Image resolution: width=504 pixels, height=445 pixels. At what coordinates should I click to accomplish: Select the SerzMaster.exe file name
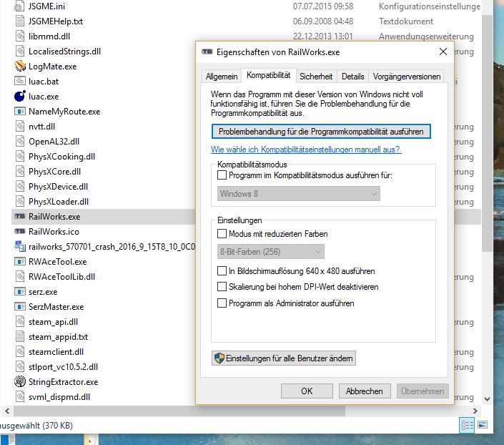56,307
